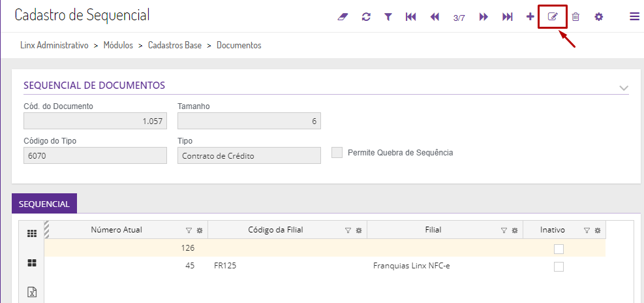This screenshot has width=644, height=303.
Task: Open Filial column settings gear
Action: tap(515, 231)
